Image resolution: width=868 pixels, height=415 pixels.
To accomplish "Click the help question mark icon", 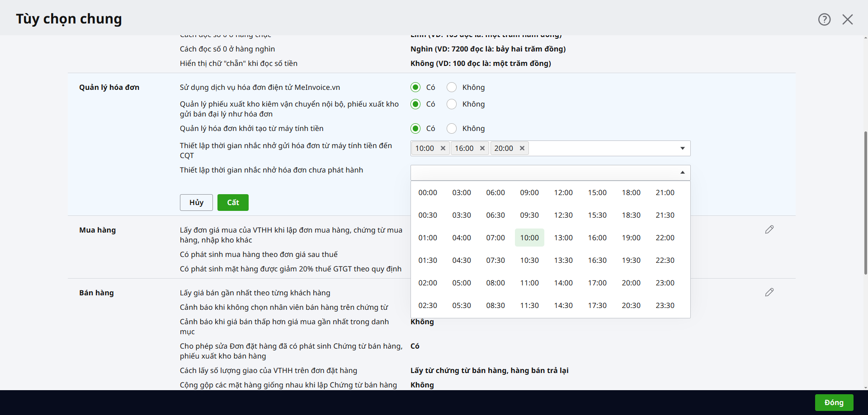I will point(824,19).
